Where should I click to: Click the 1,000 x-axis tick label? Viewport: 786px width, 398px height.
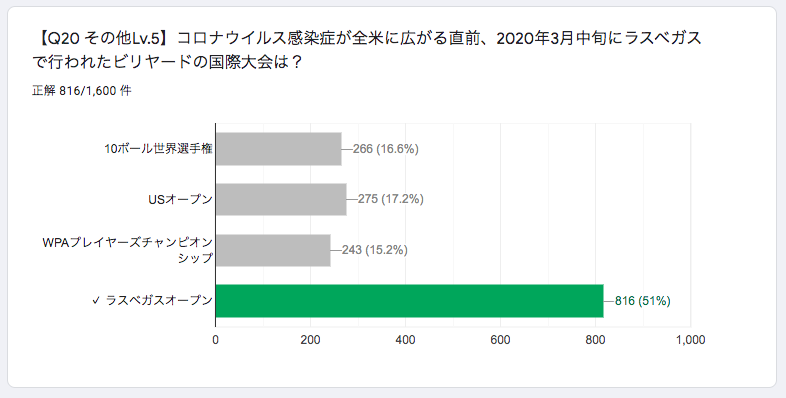pos(690,340)
